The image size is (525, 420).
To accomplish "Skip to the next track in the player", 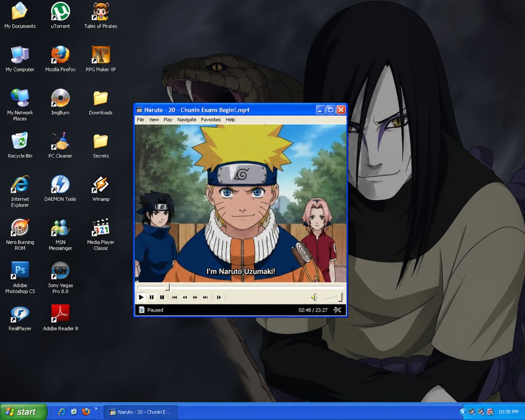I will [x=205, y=297].
